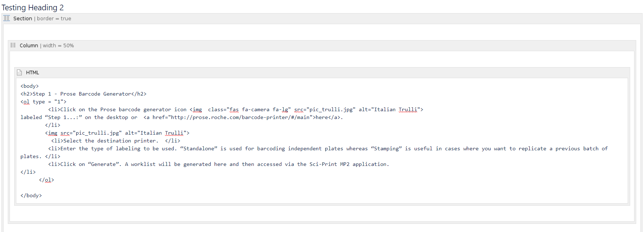Image resolution: width=644 pixels, height=232 pixels.
Task: Click the prose.roche.com barcode-printer URL text
Action: [x=240, y=117]
